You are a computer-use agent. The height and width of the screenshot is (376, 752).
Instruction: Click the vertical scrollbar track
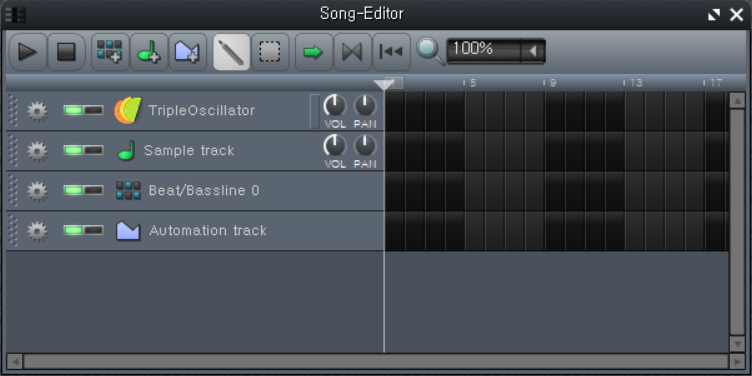point(737,222)
